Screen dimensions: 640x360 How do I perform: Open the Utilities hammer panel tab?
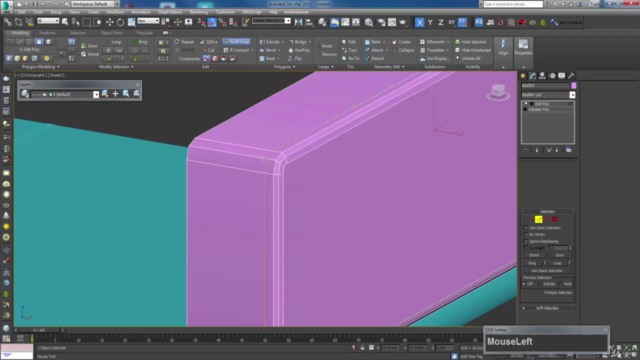[x=571, y=76]
